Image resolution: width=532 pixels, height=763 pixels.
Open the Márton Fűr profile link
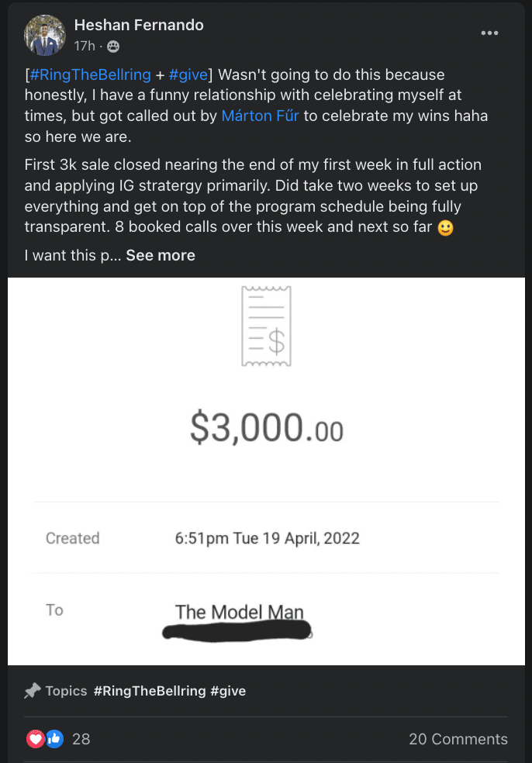click(260, 116)
